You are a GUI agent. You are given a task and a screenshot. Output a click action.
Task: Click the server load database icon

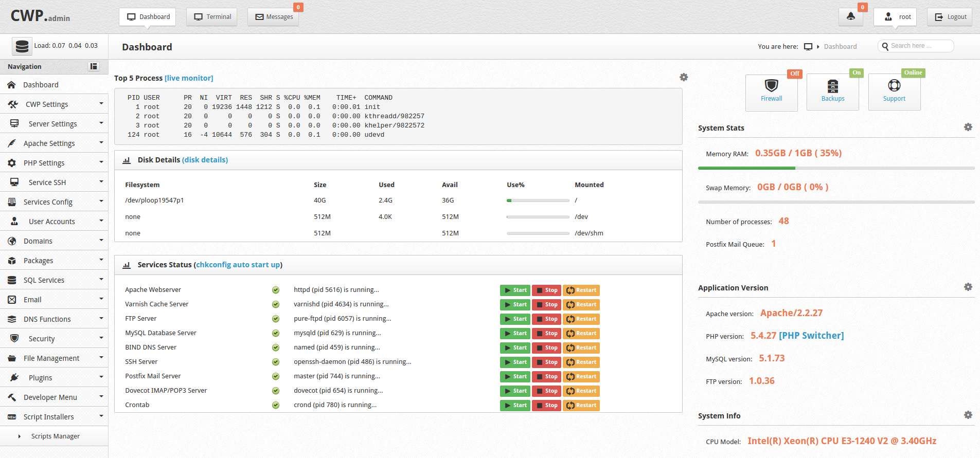[22, 46]
